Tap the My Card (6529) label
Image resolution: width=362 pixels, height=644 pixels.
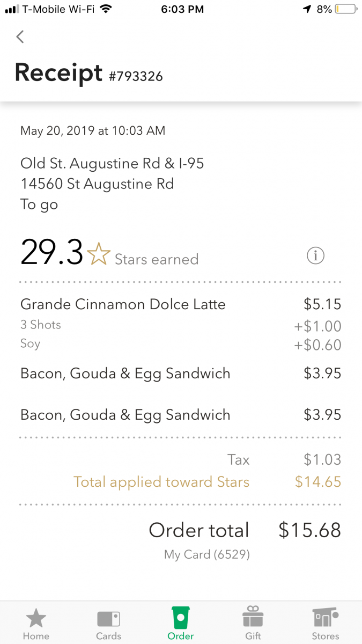(207, 555)
